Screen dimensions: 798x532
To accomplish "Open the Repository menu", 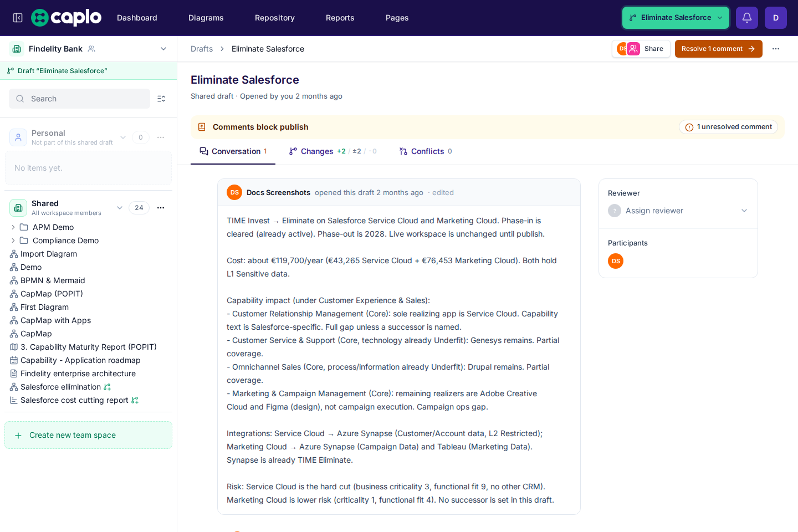I will coord(275,18).
